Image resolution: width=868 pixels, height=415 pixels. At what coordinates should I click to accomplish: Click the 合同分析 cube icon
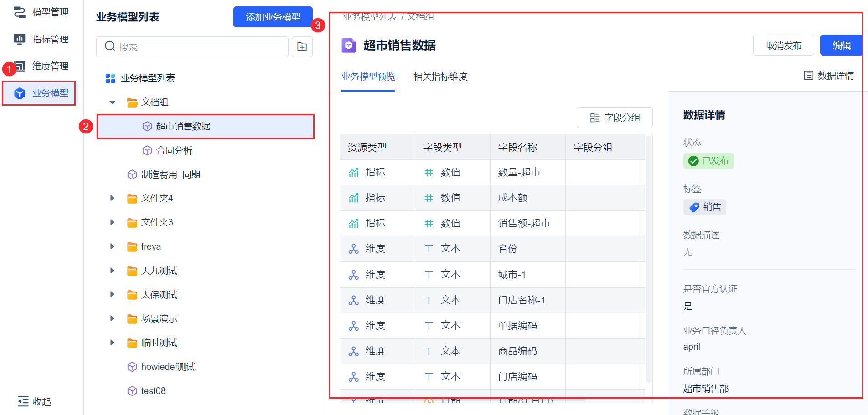pyautogui.click(x=147, y=150)
